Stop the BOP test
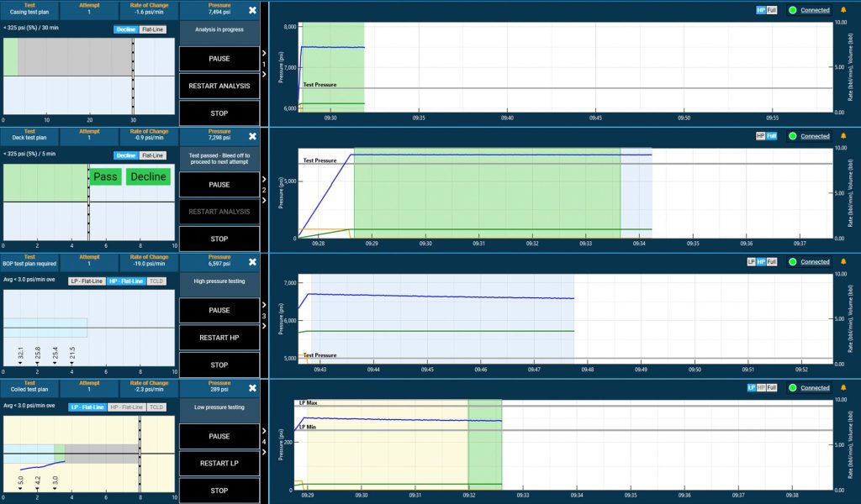 point(219,365)
